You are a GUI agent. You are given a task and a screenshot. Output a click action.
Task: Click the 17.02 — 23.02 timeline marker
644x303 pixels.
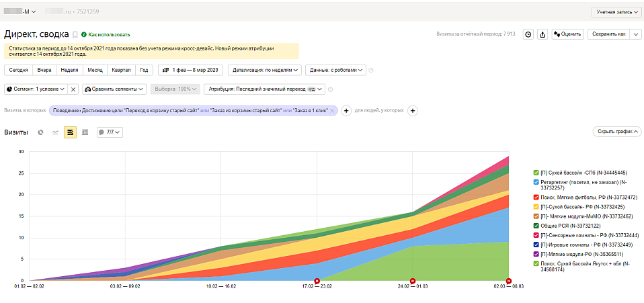[317, 281]
